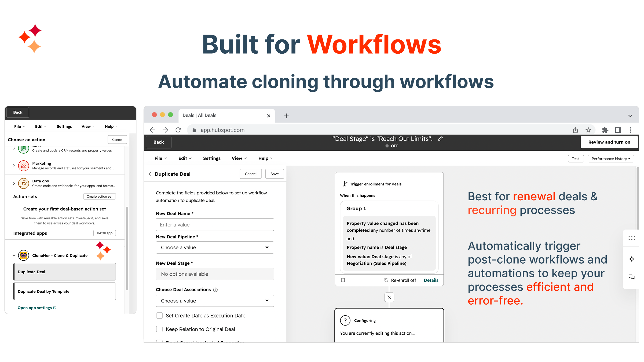Collapse the CloneNer - Clone & Duplicate section
Image resolution: width=644 pixels, height=362 pixels.
pos(14,256)
